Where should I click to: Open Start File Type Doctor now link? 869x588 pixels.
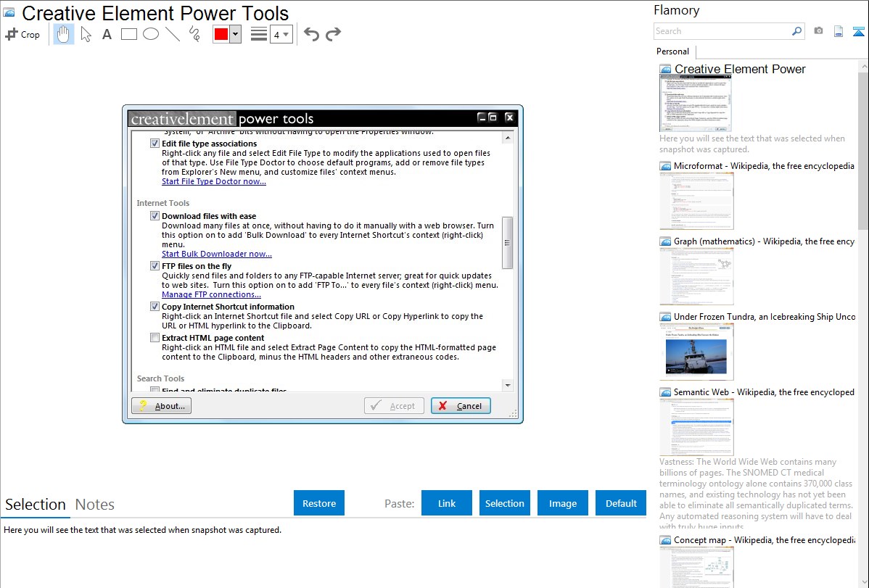click(x=214, y=181)
